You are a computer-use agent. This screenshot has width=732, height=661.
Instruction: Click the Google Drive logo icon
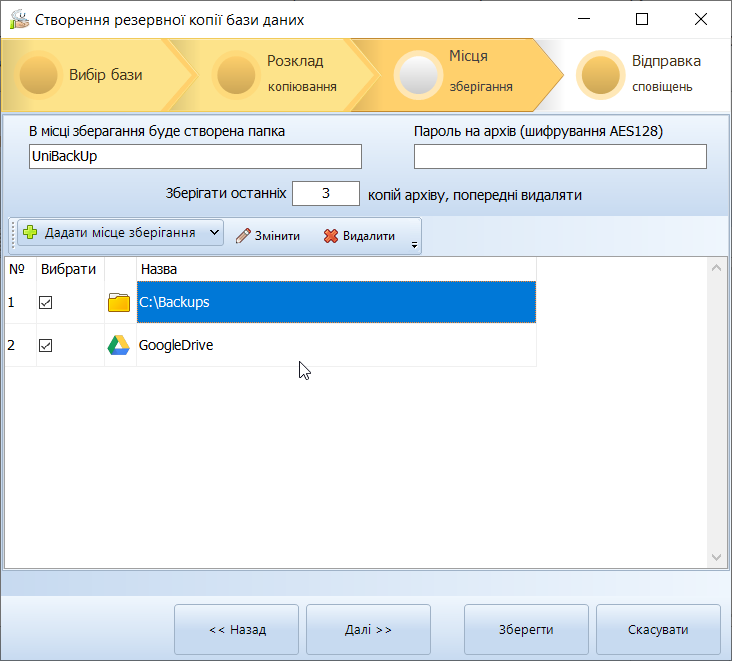point(119,345)
